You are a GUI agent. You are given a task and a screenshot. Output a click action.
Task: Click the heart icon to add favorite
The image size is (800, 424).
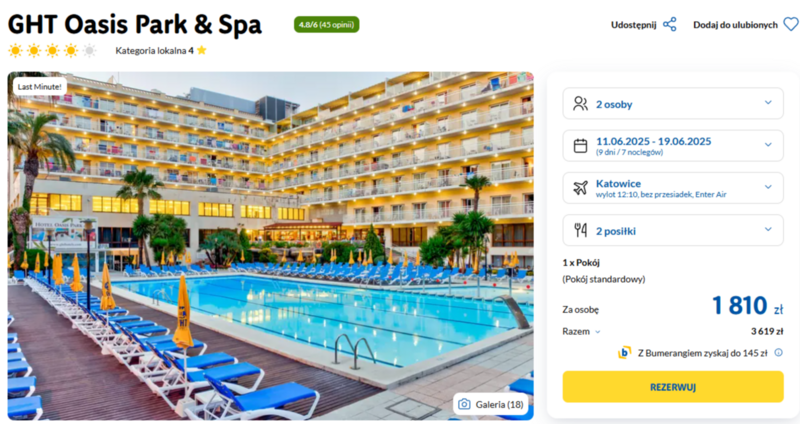791,24
